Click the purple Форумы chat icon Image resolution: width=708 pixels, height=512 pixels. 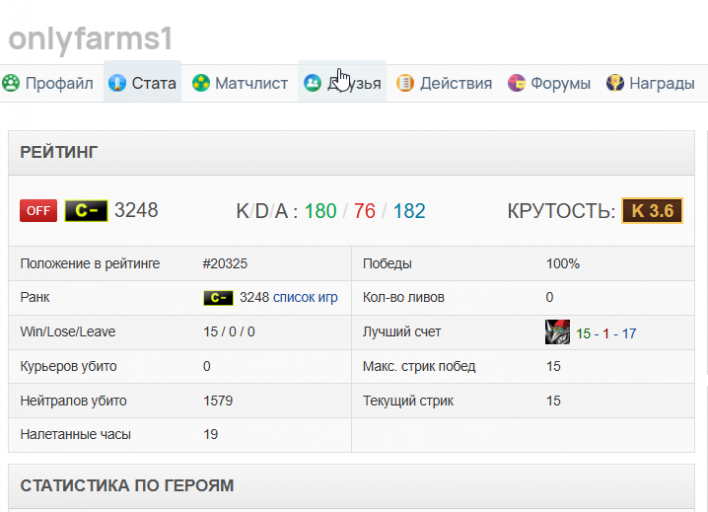(517, 83)
